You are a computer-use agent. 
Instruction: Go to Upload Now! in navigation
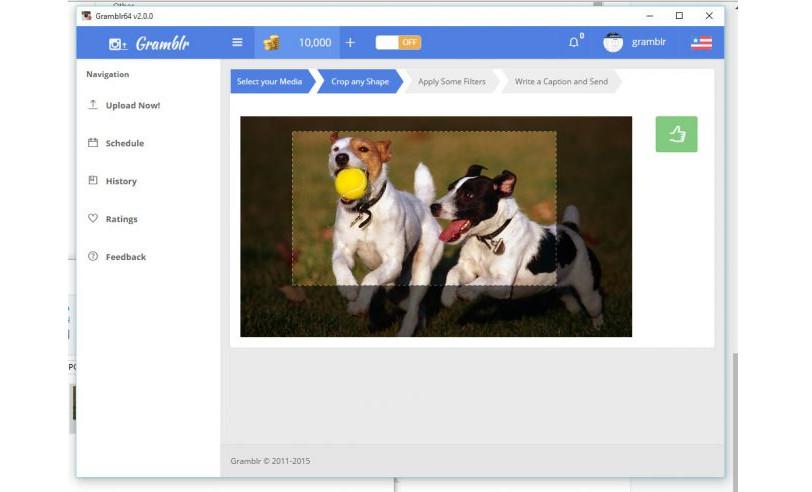(x=133, y=105)
